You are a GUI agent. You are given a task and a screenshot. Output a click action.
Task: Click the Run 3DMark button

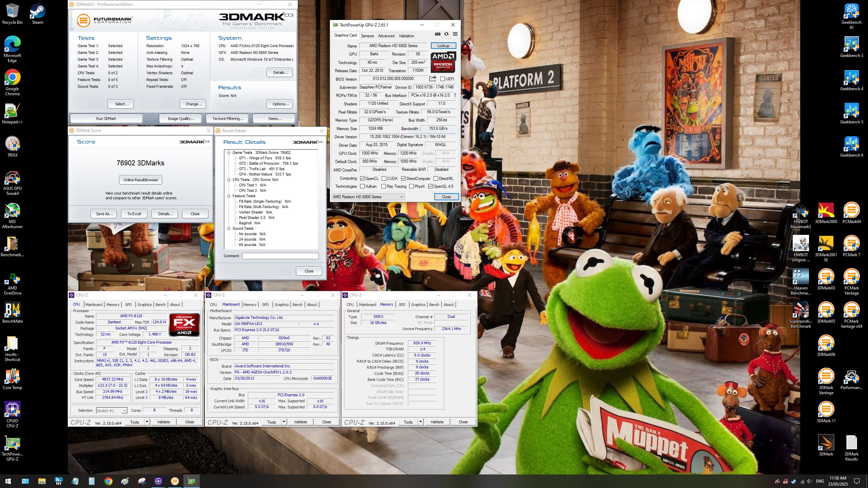106,119
